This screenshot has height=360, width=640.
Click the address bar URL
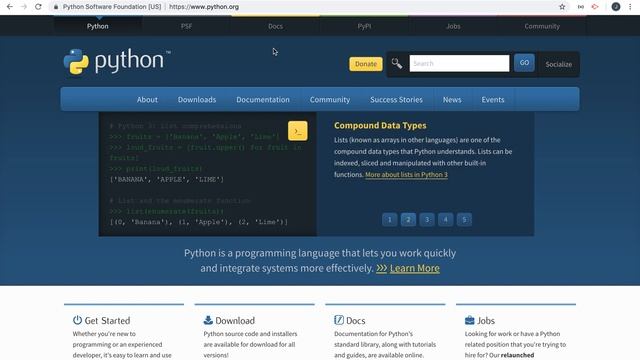click(204, 7)
